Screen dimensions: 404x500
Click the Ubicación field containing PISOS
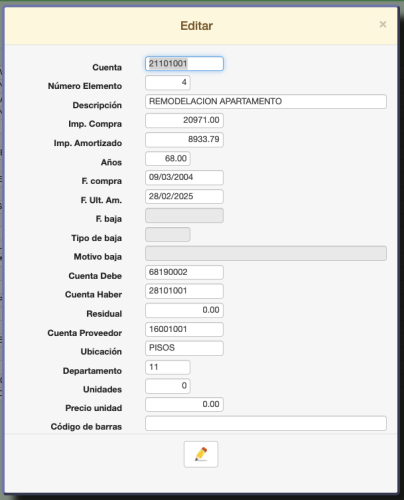pyautogui.click(x=184, y=348)
